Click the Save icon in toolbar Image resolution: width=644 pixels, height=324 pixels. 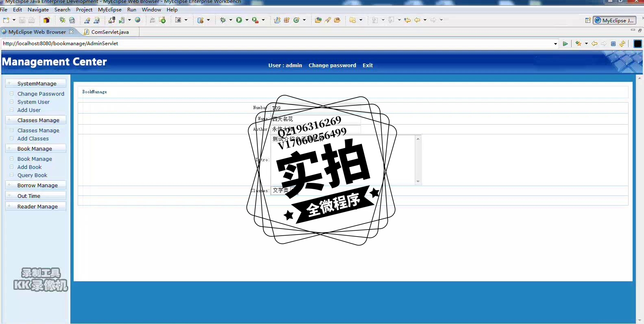[22, 20]
